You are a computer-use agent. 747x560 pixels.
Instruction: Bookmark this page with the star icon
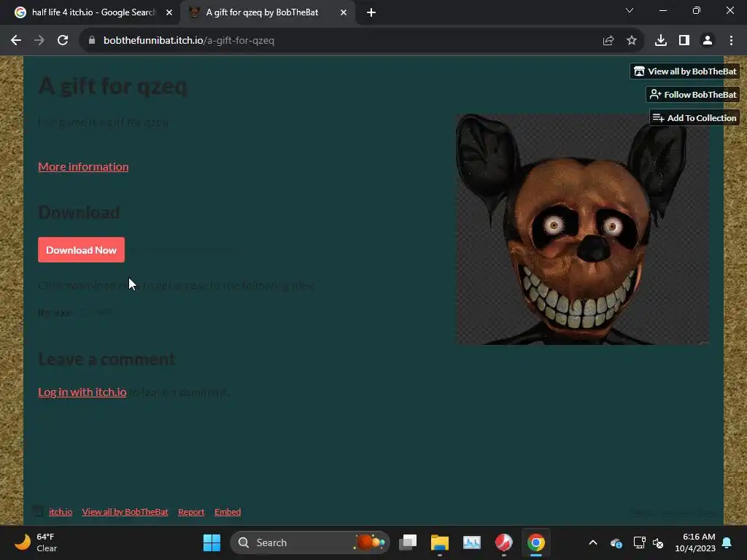point(632,41)
